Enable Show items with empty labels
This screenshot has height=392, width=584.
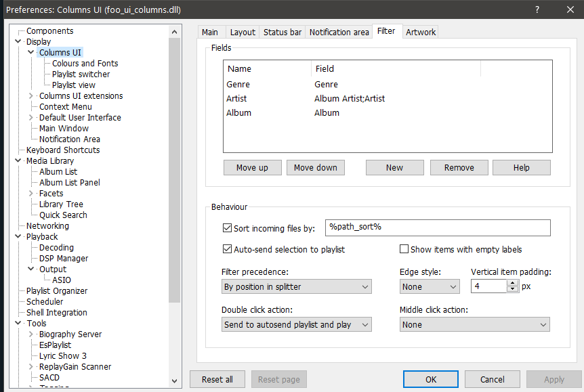pos(404,249)
